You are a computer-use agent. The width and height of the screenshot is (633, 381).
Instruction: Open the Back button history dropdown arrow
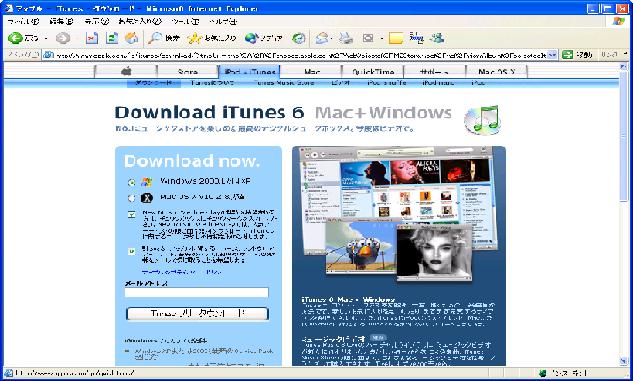[x=46, y=38]
